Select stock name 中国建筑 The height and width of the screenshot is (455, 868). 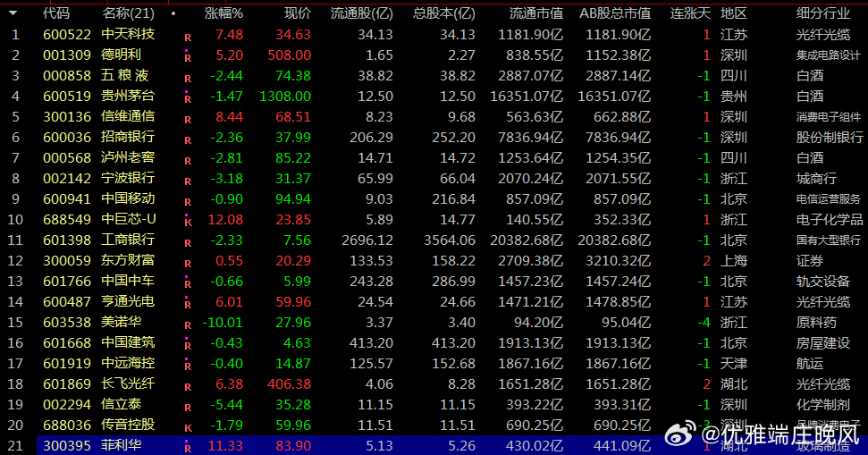coord(128,342)
